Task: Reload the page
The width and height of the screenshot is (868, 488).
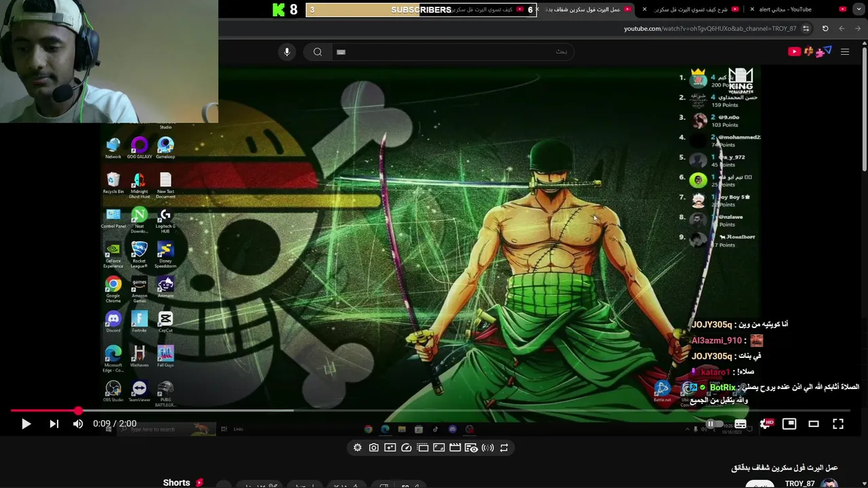Action: (825, 28)
